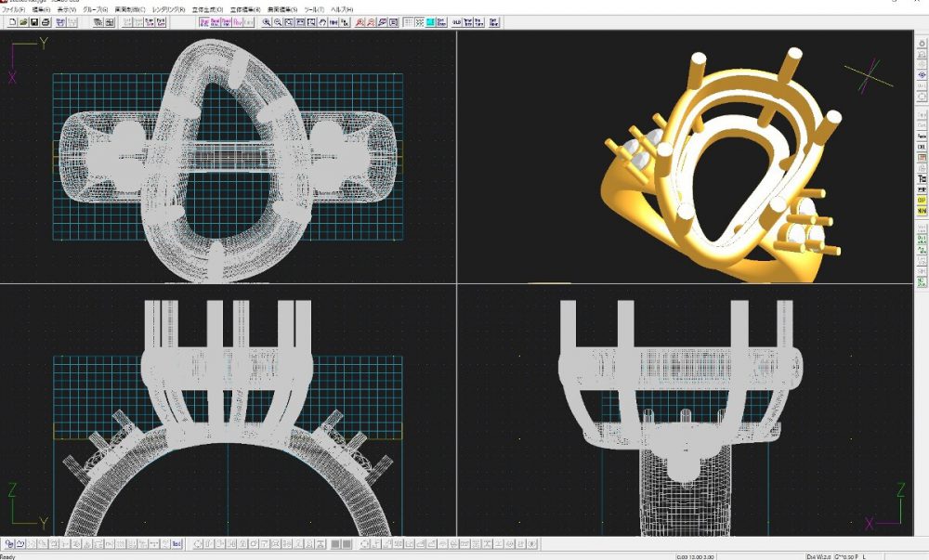Click the second curve icon in bottom toolbar

20,543
